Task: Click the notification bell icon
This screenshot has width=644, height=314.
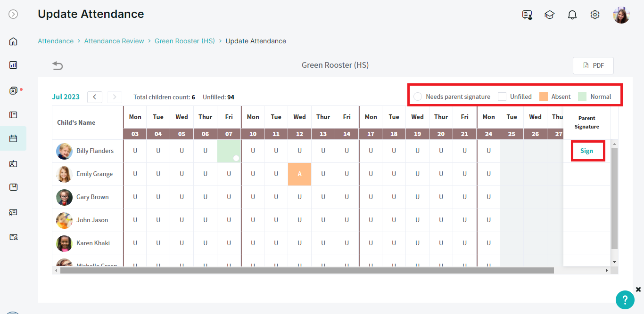Action: tap(572, 15)
